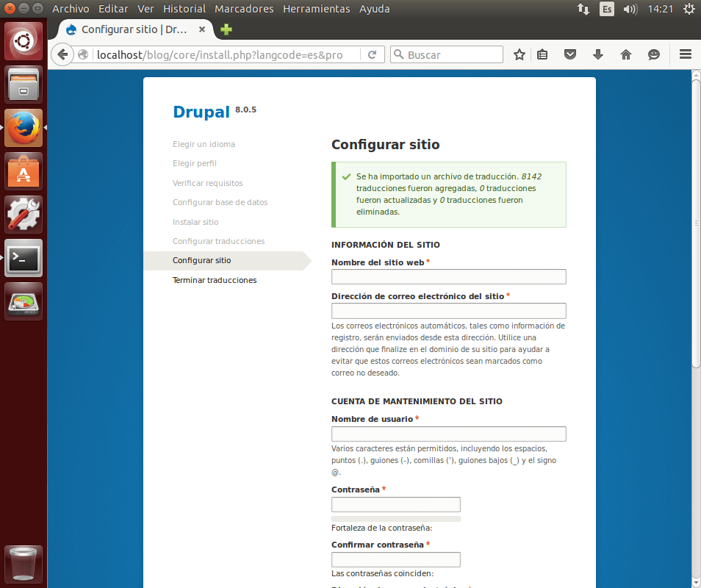This screenshot has height=588, width=701.
Task: Open sound volume indicator
Action: (630, 9)
